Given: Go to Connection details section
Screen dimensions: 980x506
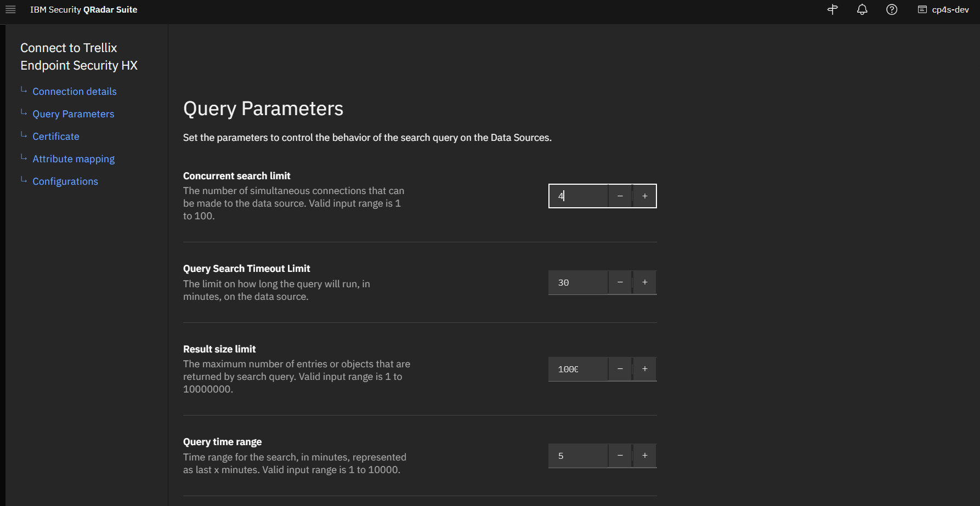Looking at the screenshot, I should (x=75, y=92).
